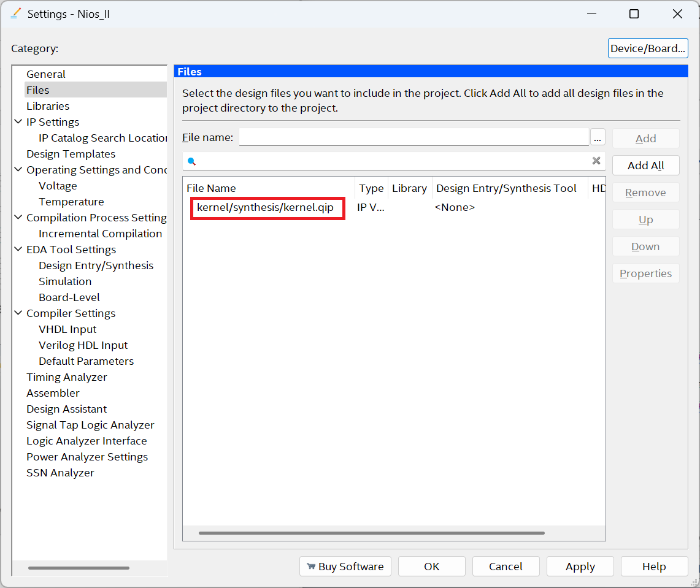This screenshot has height=588, width=700.
Task: Sort by Type column header
Action: point(371,188)
